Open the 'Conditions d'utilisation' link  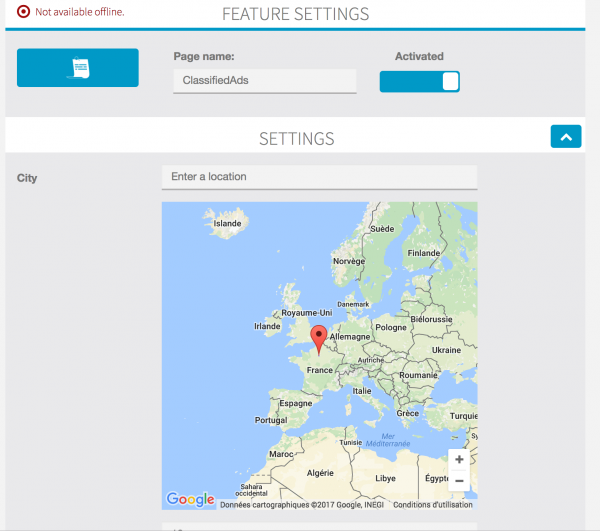[433, 504]
